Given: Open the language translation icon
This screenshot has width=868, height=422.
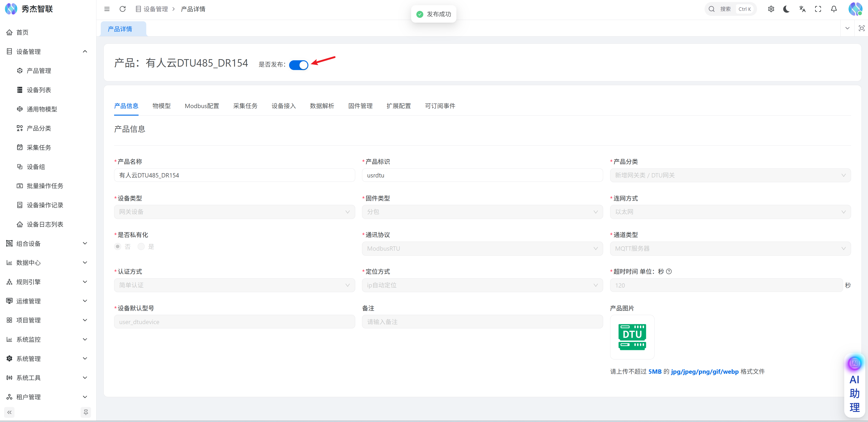Looking at the screenshot, I should pyautogui.click(x=802, y=9).
